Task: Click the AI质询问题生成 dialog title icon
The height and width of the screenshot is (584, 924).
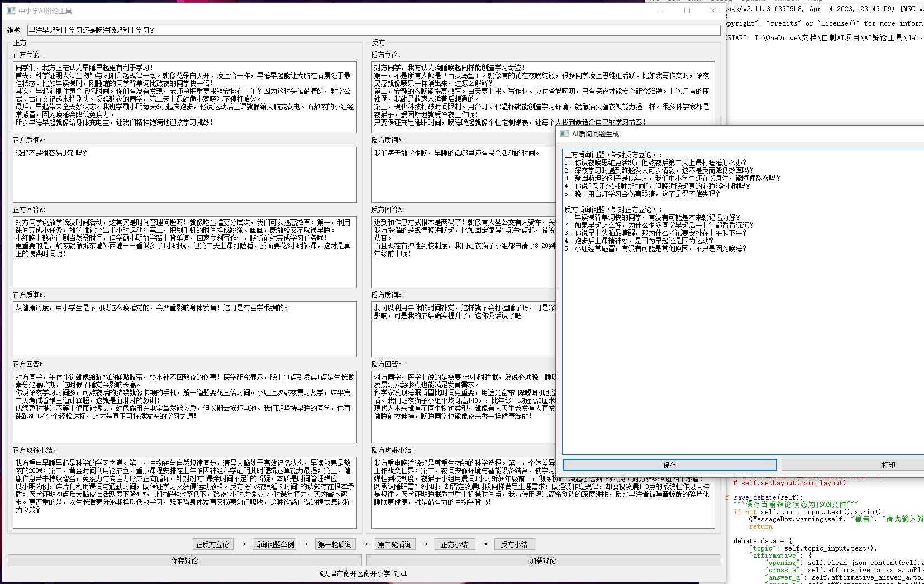Action: pos(564,134)
